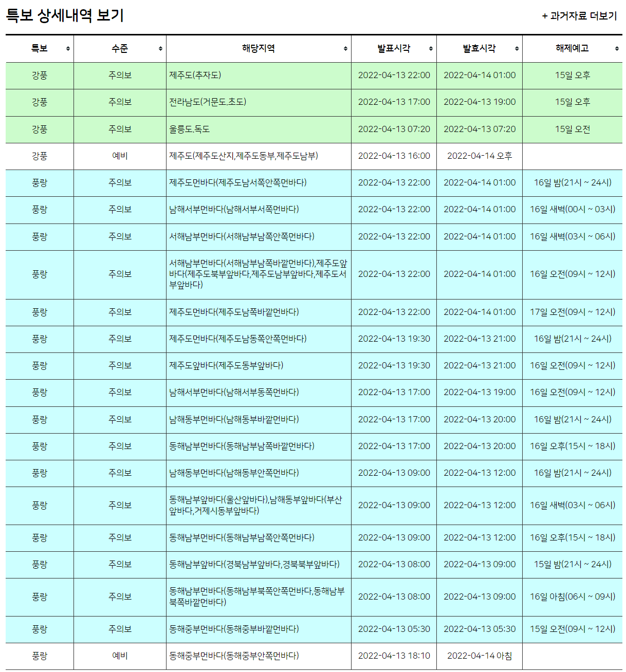626x672 pixels.
Task: Click the 발표시각 column header label
Action: (394, 48)
